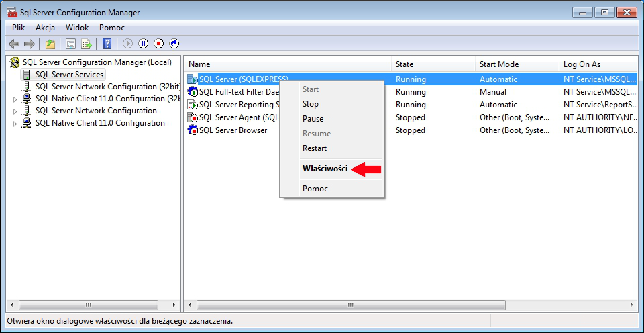This screenshot has width=644, height=333.
Task: Choose Restart in the context menu
Action: pyautogui.click(x=332, y=148)
